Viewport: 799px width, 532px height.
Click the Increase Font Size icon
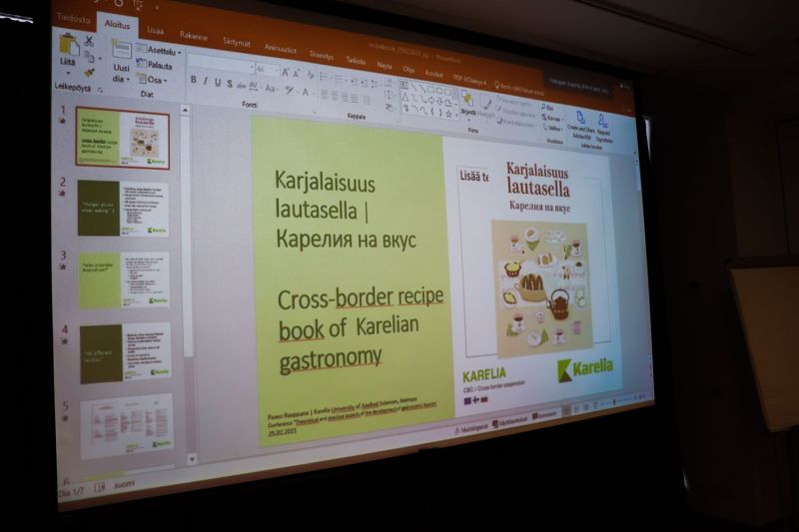pos(286,74)
